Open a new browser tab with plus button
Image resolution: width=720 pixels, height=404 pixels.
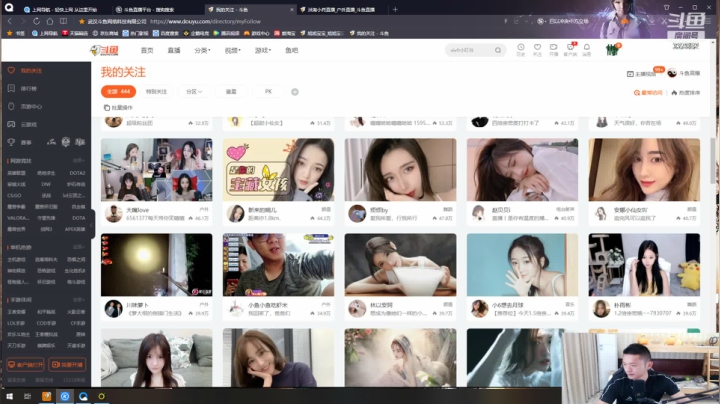pos(395,9)
